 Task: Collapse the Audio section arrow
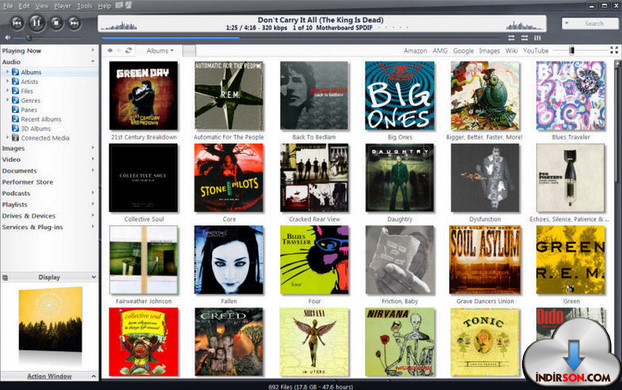(93, 61)
